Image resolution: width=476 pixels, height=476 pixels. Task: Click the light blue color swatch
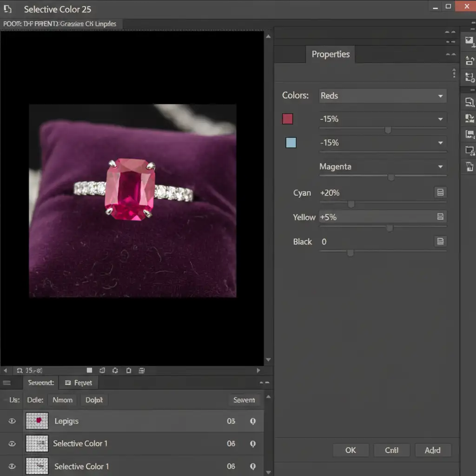[x=291, y=143]
